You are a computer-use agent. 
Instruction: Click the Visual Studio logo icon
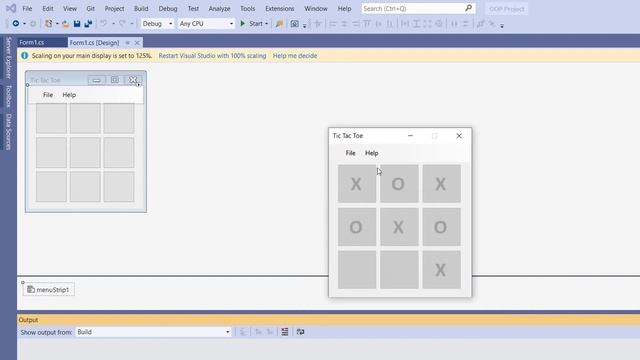click(x=11, y=8)
